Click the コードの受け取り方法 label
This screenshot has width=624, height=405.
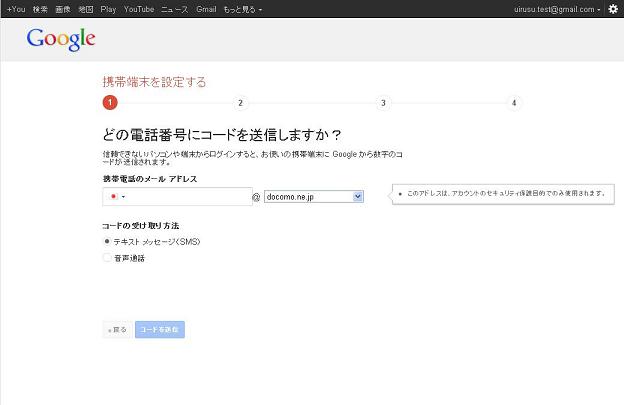(x=140, y=226)
